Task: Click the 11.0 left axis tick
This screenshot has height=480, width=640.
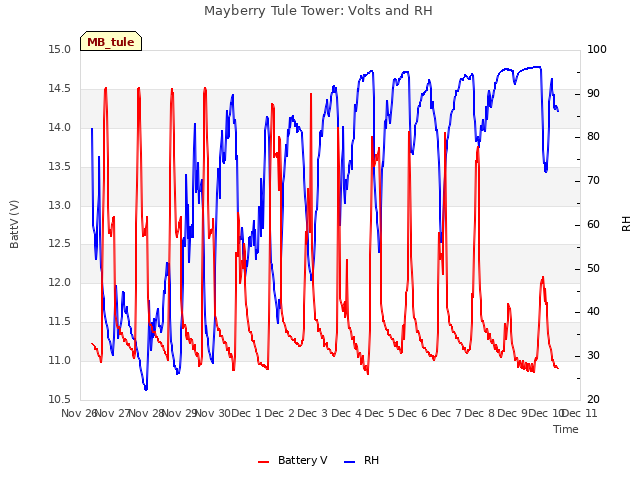Action: 60,360
